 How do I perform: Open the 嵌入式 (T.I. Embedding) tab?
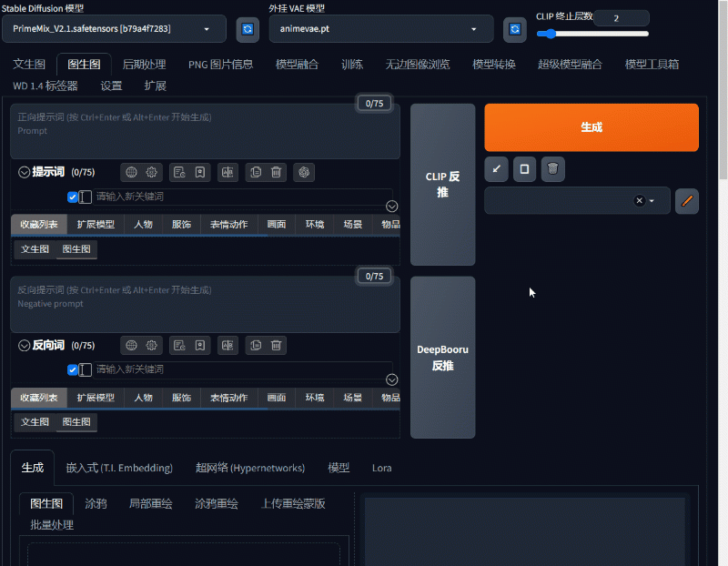(119, 468)
